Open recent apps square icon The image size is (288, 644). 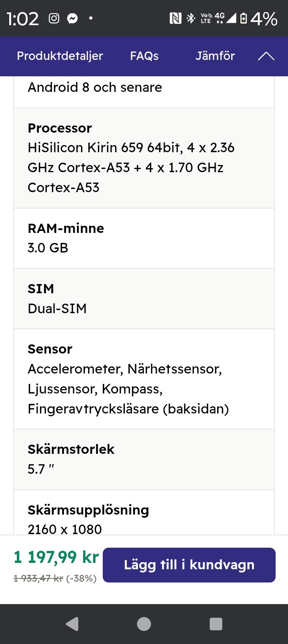point(216,624)
